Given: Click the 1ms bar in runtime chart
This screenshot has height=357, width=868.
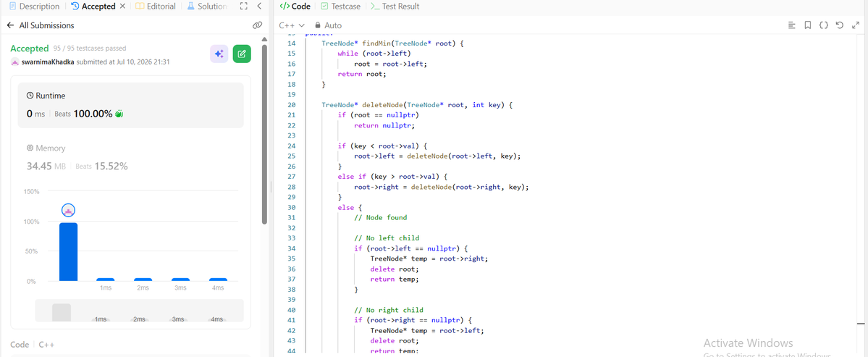Looking at the screenshot, I should point(105,280).
